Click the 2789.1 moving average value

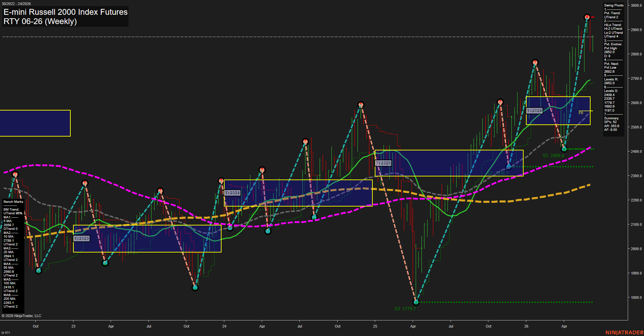tap(9, 241)
